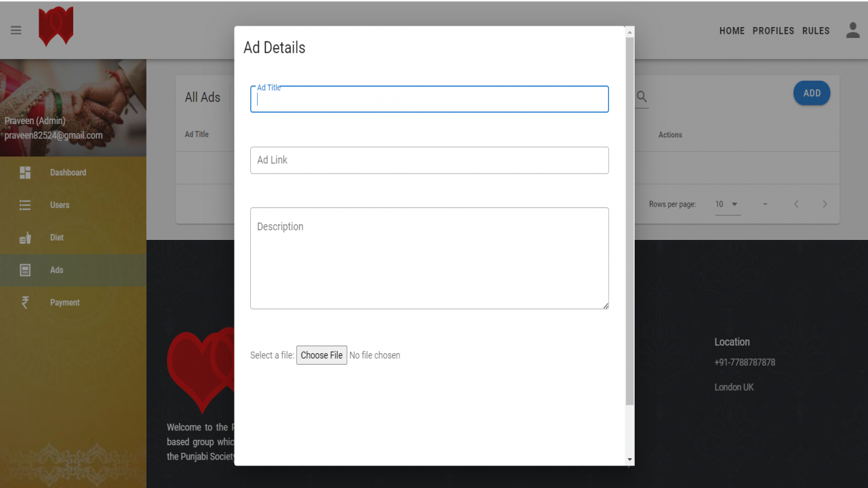Screen dimensions: 868x488
Task: Click the dialog scrollbar down arrow
Action: pos(629,460)
